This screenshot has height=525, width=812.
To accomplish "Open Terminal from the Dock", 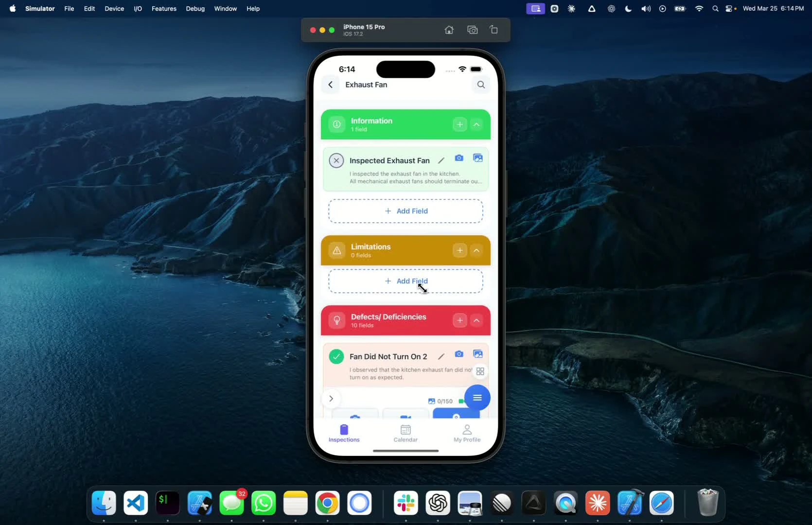I will pyautogui.click(x=167, y=503).
